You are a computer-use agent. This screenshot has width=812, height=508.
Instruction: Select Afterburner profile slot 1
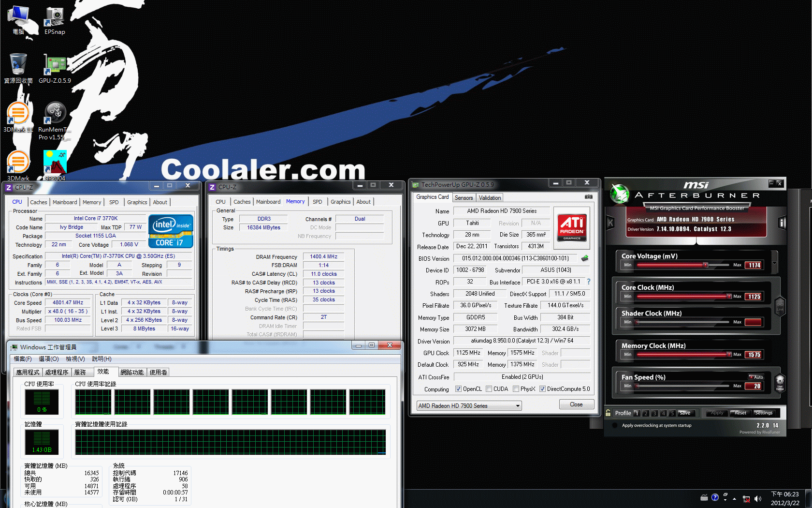coord(637,413)
